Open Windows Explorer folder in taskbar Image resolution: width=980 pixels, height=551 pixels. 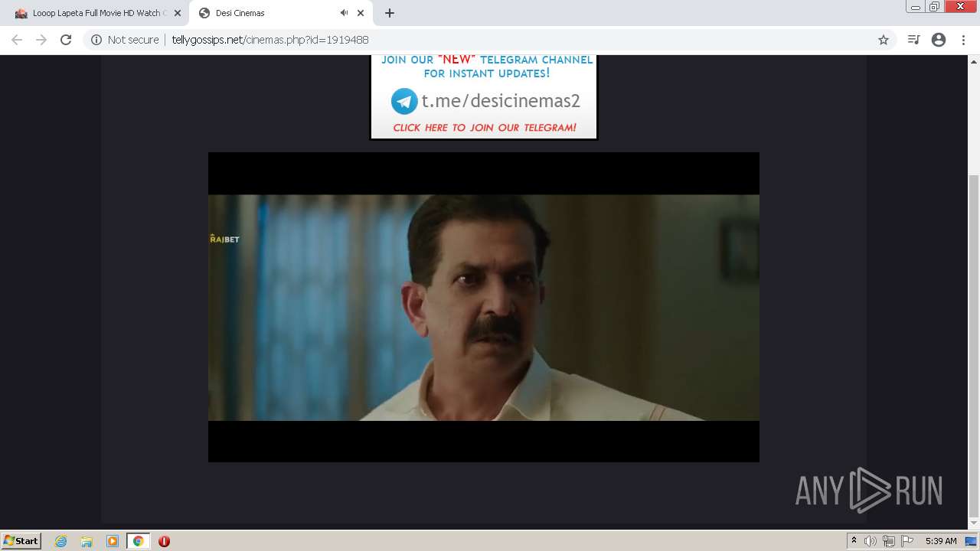(87, 541)
